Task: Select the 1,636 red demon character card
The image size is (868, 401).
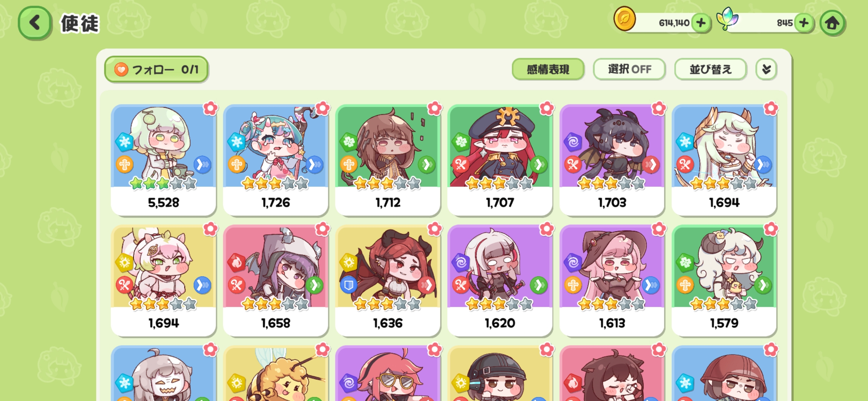Action: point(388,281)
